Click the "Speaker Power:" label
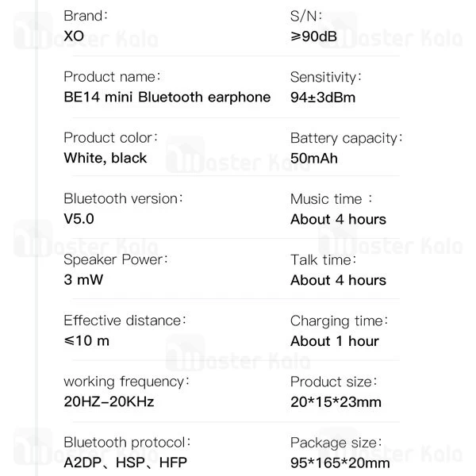 pos(116,259)
